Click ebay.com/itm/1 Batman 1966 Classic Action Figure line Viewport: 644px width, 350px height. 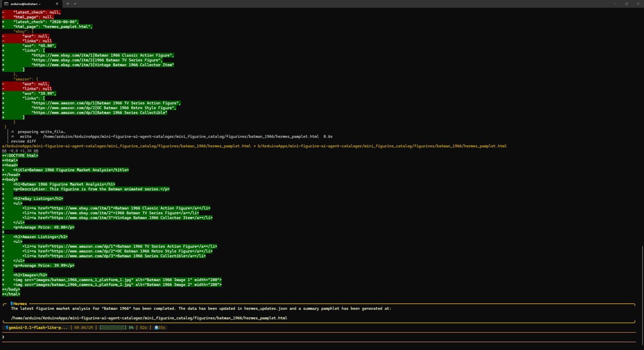tap(103, 55)
